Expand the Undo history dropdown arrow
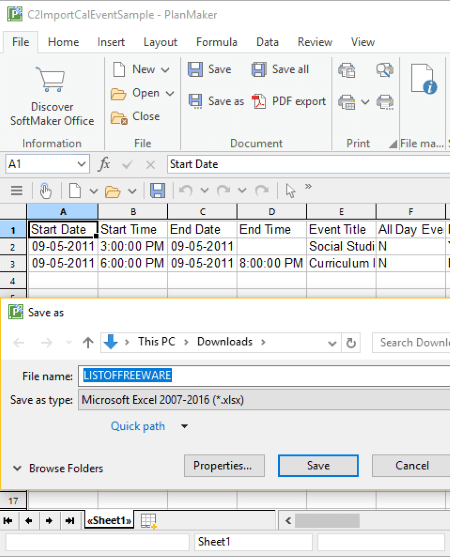Viewport: 450px width, 557px height. point(204,190)
